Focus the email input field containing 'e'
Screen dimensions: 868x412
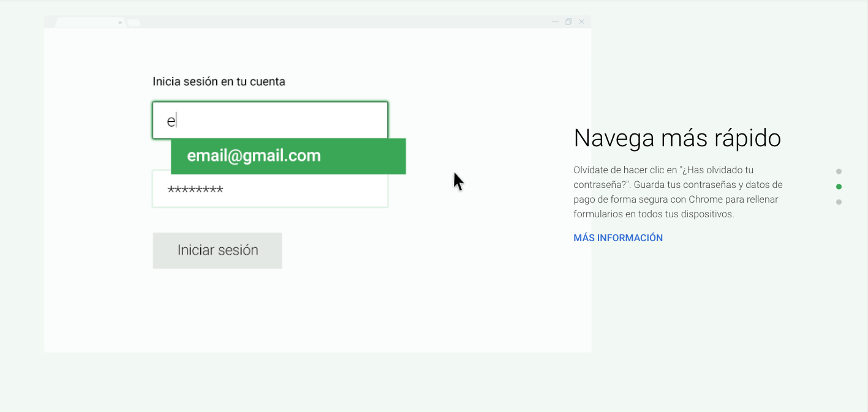270,120
